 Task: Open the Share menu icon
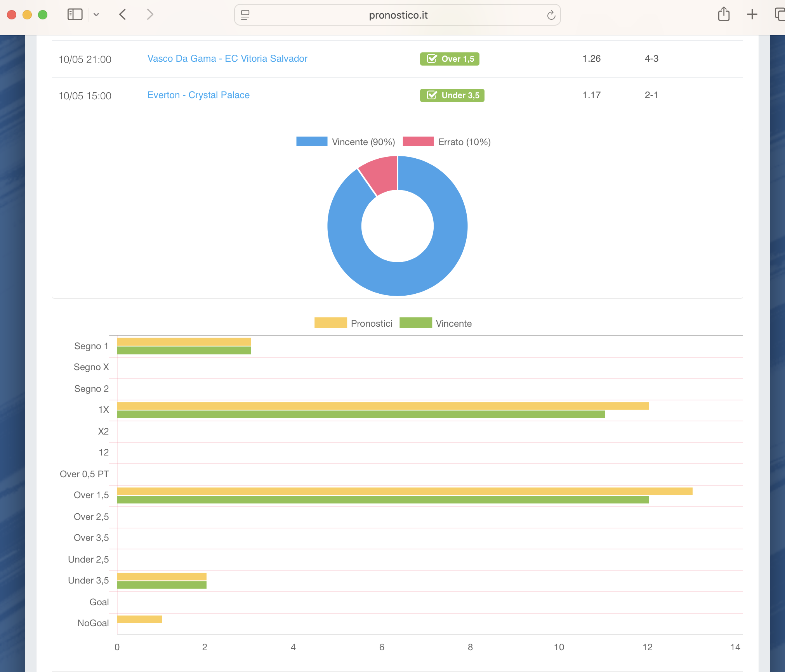point(723,15)
